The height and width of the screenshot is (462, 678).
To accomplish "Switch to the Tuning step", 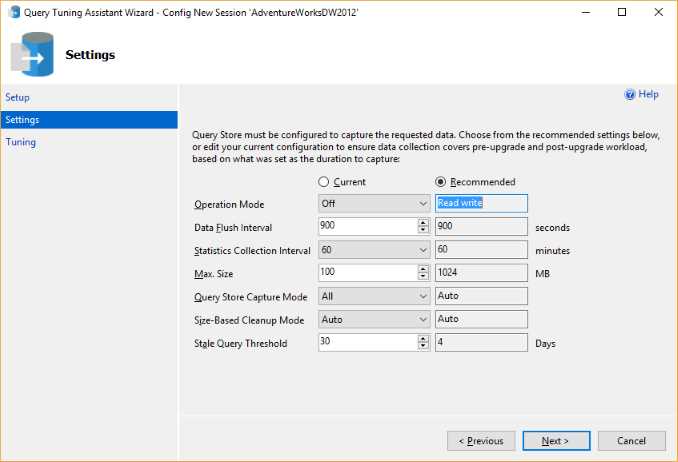I will pos(20,142).
